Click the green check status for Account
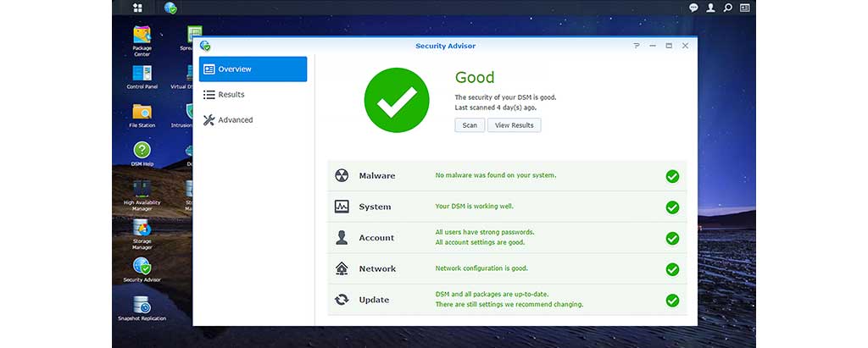Viewport: 868px width, 348px height. click(x=672, y=239)
